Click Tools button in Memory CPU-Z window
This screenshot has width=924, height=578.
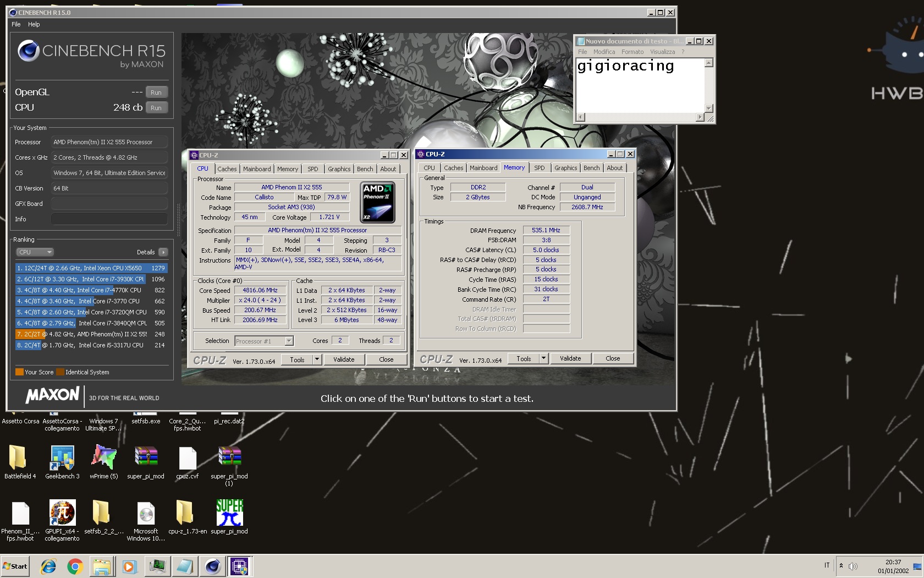[x=524, y=358]
